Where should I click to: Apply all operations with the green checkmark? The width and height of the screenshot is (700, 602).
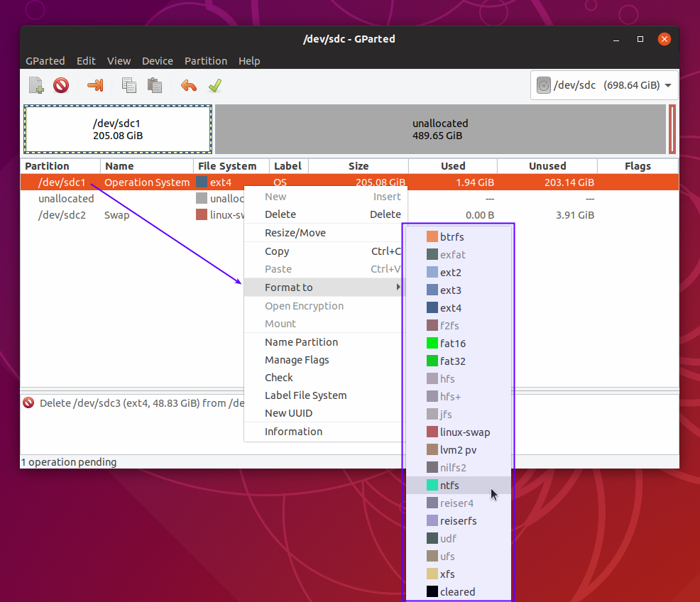coord(214,86)
